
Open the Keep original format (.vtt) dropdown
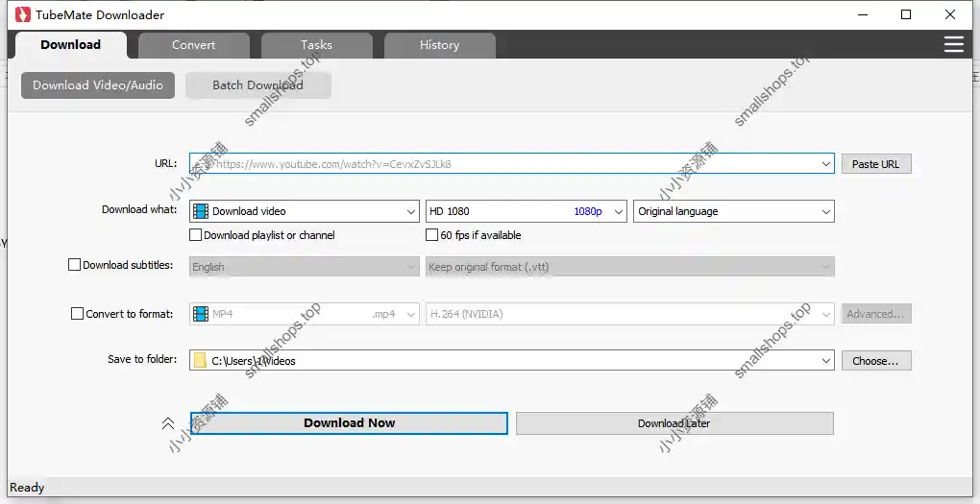click(630, 267)
